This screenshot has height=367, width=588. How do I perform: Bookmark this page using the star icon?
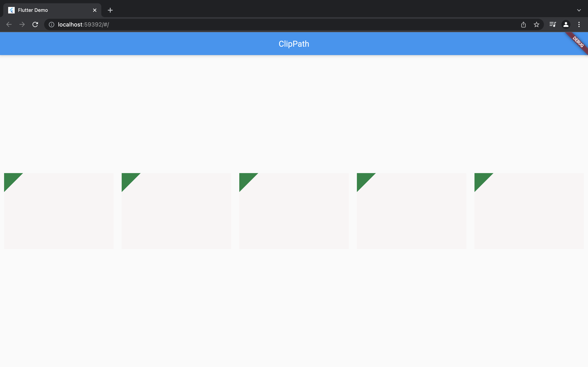coord(536,24)
